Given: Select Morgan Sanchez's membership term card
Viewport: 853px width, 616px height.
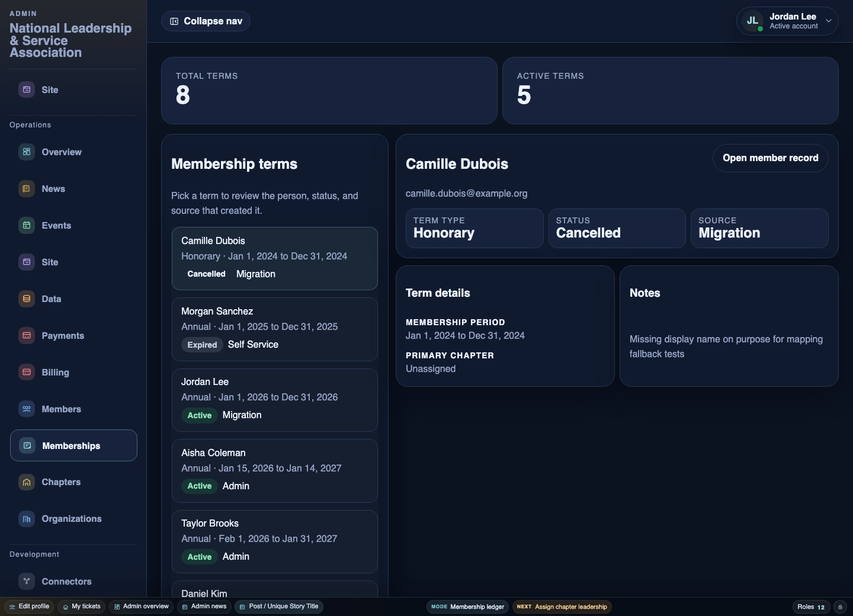Looking at the screenshot, I should pos(274,329).
